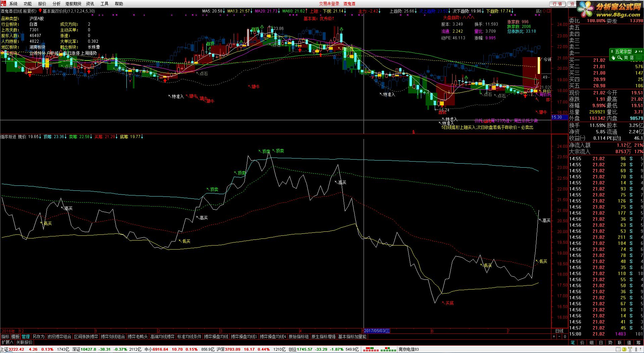The height and width of the screenshot is (353, 644).
Task: Click the 日线 period selector
Action: pyautogui.click(x=559, y=331)
